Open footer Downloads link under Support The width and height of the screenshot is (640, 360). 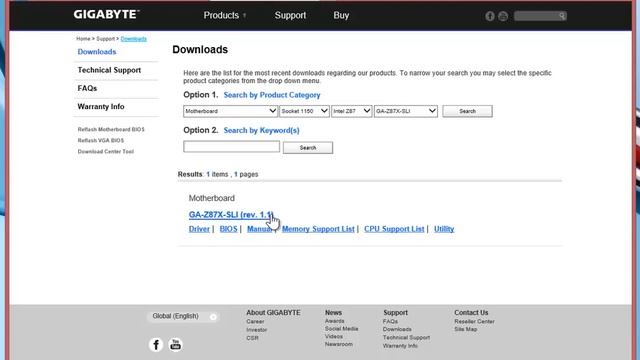pos(397,329)
